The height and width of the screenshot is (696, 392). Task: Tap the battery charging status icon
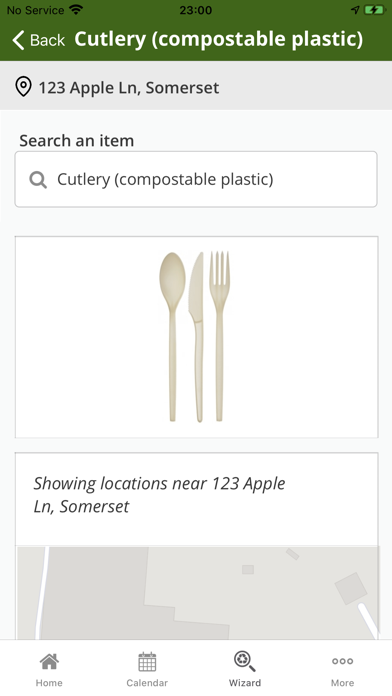click(x=375, y=10)
